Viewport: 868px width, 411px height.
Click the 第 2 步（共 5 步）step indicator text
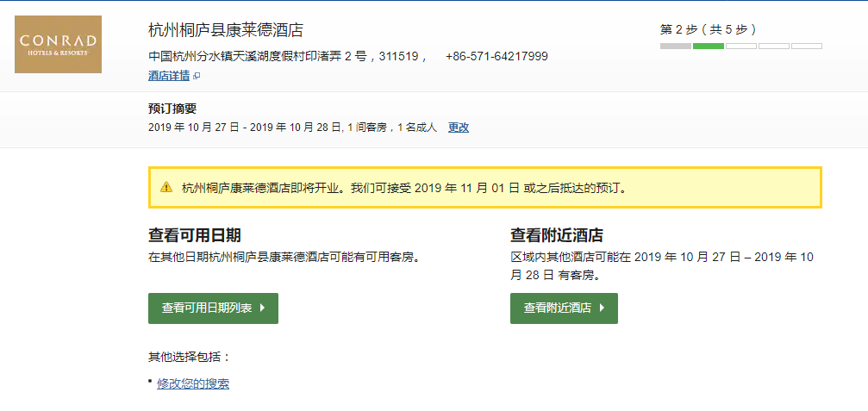(709, 30)
